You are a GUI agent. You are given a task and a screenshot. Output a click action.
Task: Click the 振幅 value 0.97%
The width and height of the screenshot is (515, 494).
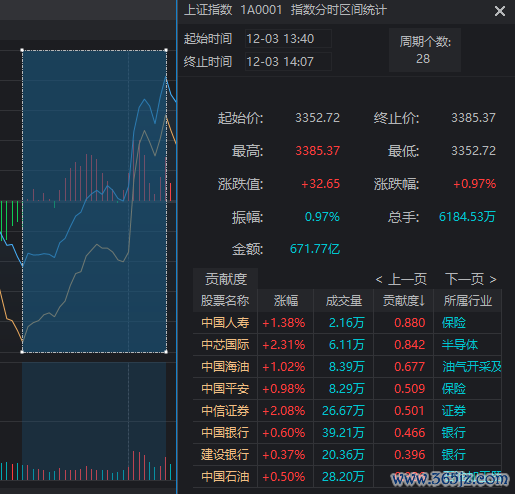(x=322, y=217)
